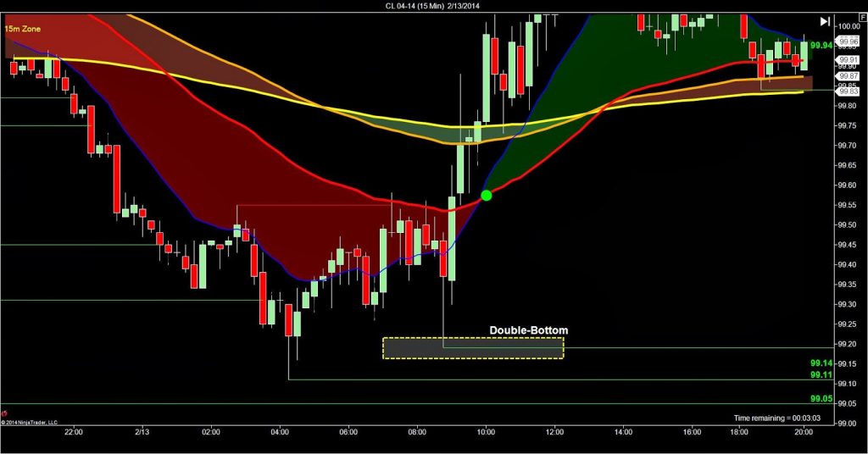This screenshot has width=868, height=454.
Task: Click the 99.30 price axis label
Action: click(848, 305)
